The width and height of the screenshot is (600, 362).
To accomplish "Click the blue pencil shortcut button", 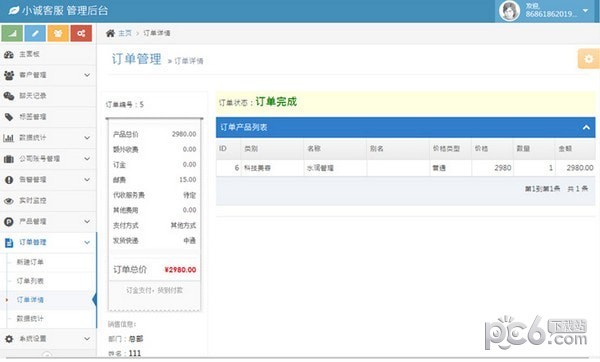I will click(x=35, y=33).
